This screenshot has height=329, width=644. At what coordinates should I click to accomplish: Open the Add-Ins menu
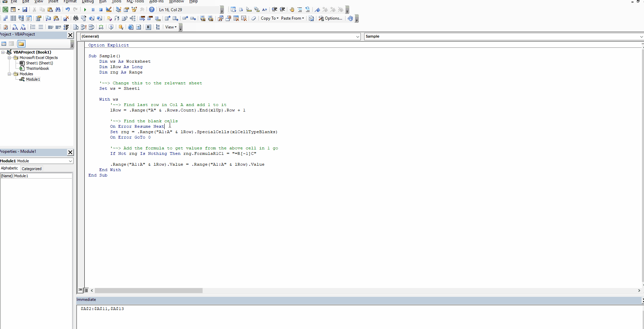tap(157, 1)
